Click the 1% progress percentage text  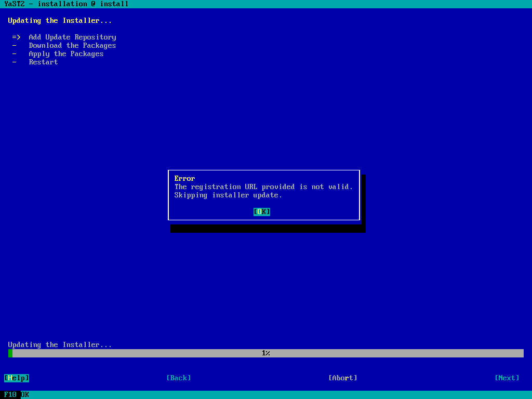tap(266, 353)
